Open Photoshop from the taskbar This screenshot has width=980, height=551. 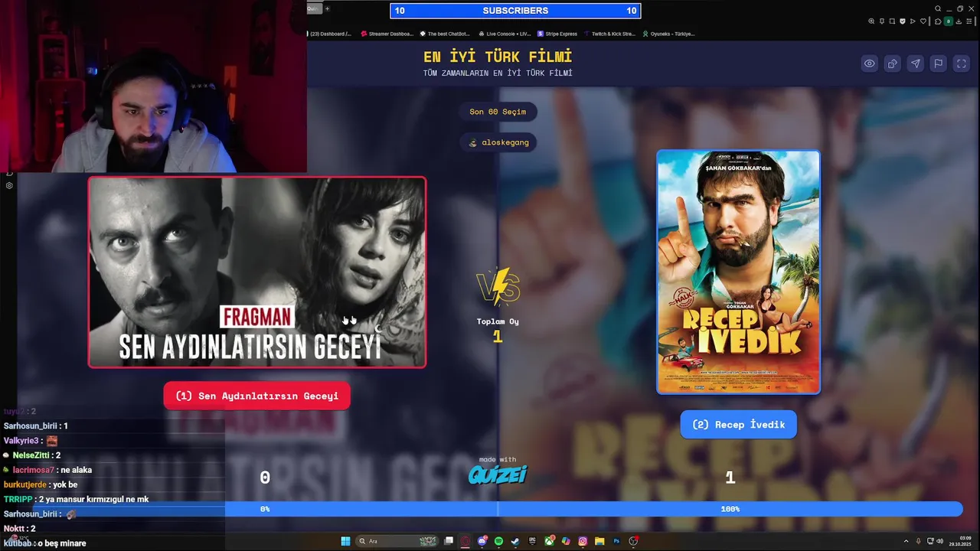coord(616,541)
